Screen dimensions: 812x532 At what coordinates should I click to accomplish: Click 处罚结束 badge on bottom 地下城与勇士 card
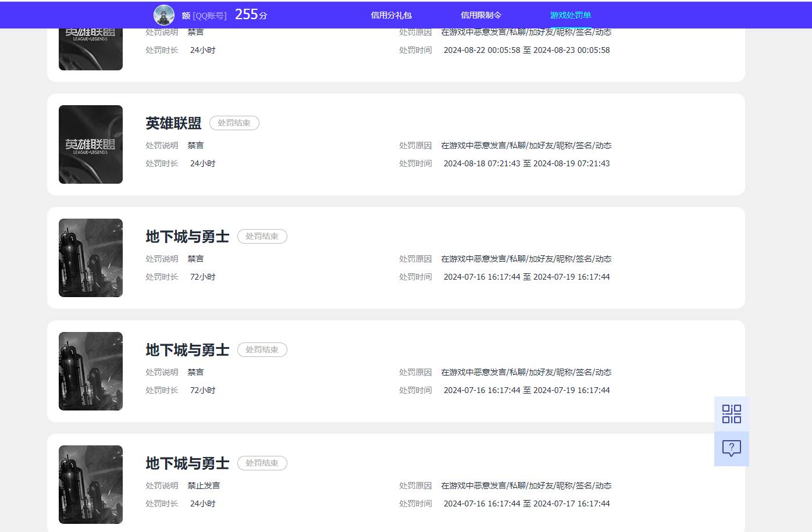262,463
